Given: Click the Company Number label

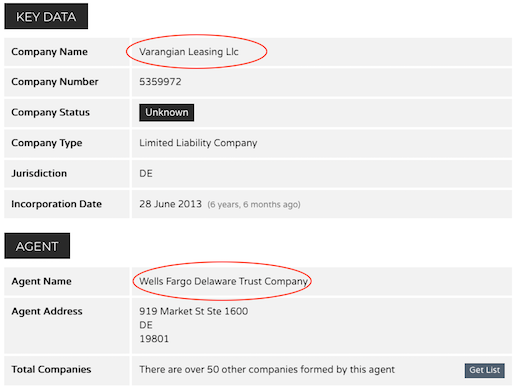Looking at the screenshot, I should pyautogui.click(x=55, y=82).
